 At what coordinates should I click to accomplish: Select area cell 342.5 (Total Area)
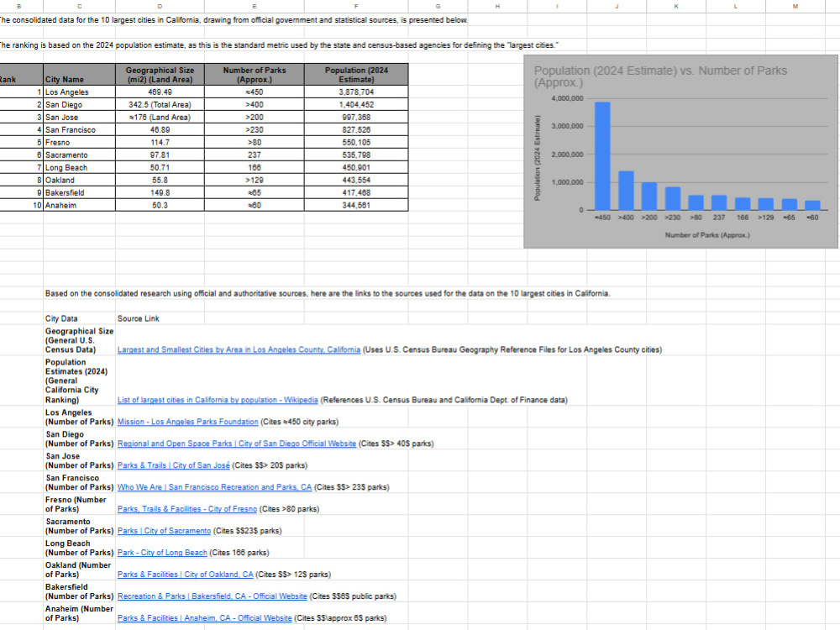pyautogui.click(x=160, y=104)
